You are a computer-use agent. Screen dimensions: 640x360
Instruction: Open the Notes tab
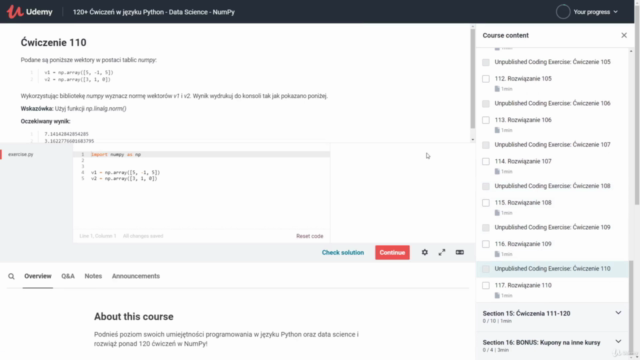click(93, 276)
